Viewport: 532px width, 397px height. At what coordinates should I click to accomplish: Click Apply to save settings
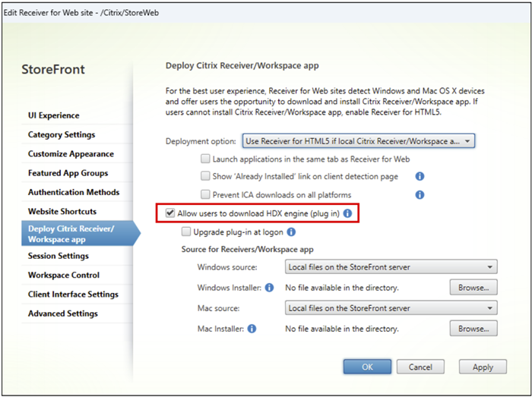483,367
